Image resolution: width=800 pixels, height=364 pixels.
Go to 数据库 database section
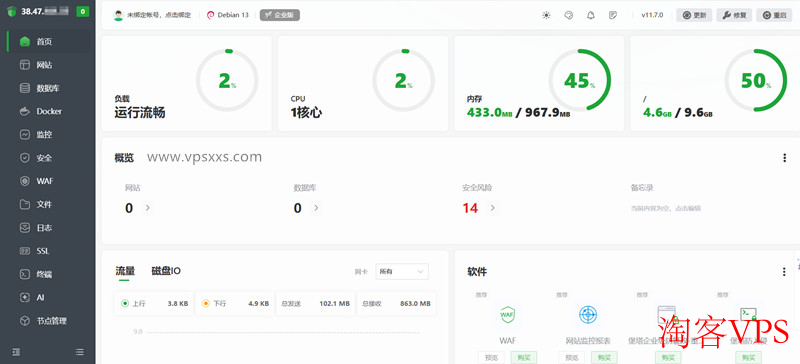point(47,88)
